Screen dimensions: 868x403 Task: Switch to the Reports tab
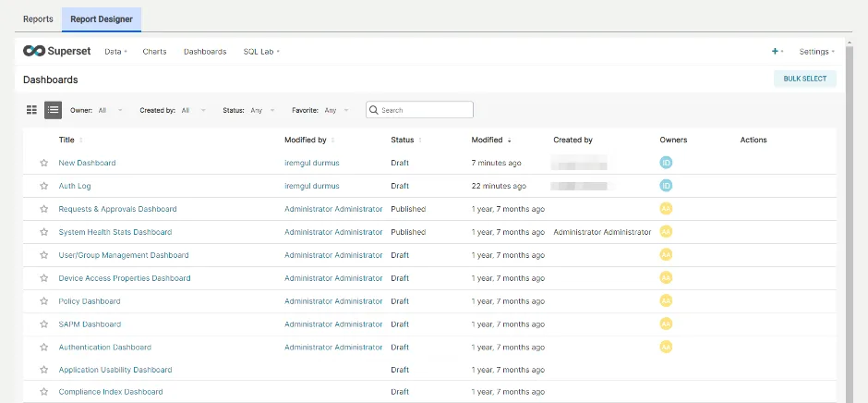coord(38,18)
